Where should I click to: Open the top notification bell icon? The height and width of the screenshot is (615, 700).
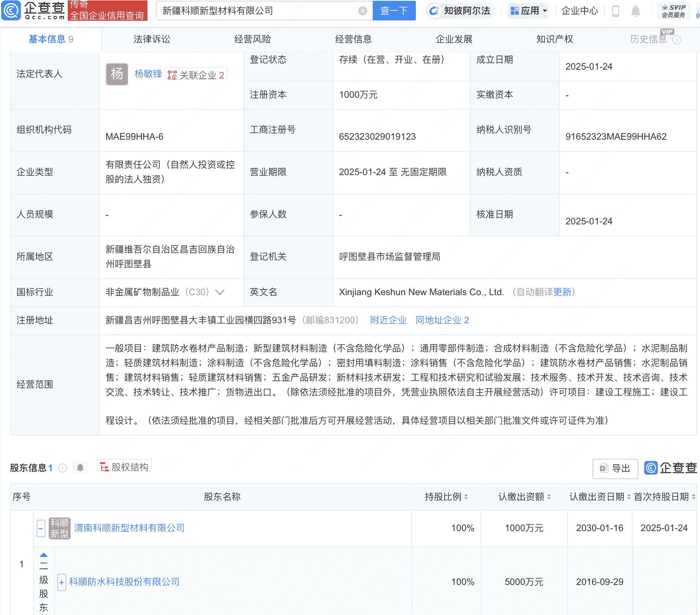[636, 11]
